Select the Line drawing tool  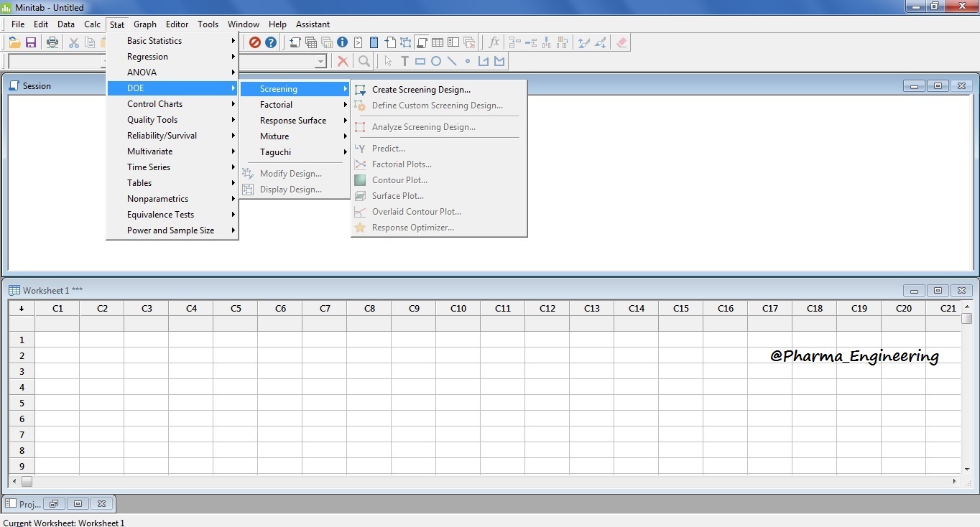coord(452,61)
